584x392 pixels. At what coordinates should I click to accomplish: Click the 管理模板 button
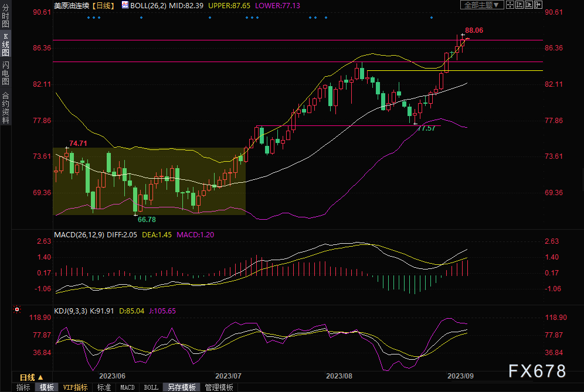[219, 387]
